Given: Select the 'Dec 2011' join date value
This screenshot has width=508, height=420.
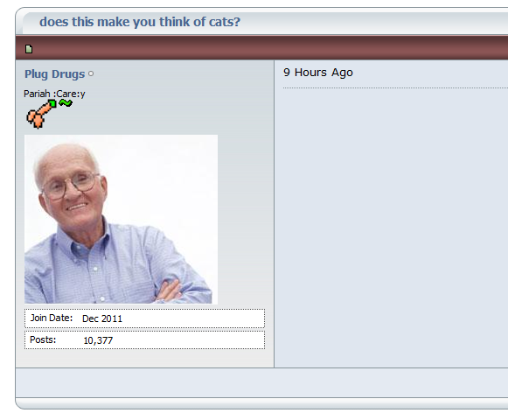Looking at the screenshot, I should click(x=102, y=318).
